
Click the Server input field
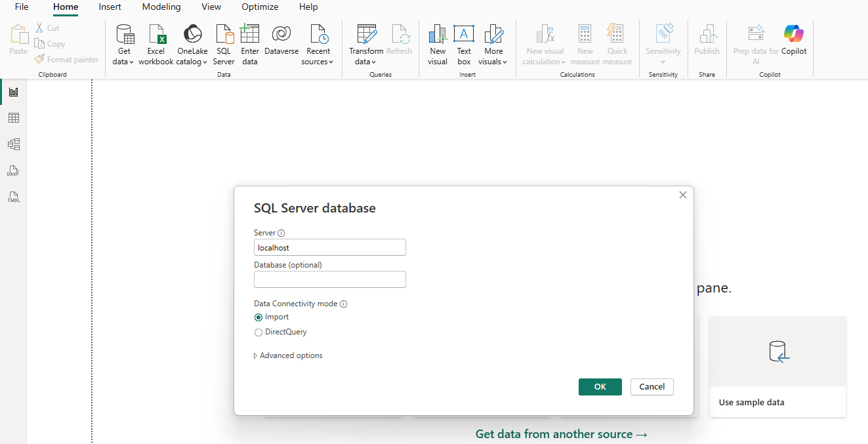click(x=330, y=247)
